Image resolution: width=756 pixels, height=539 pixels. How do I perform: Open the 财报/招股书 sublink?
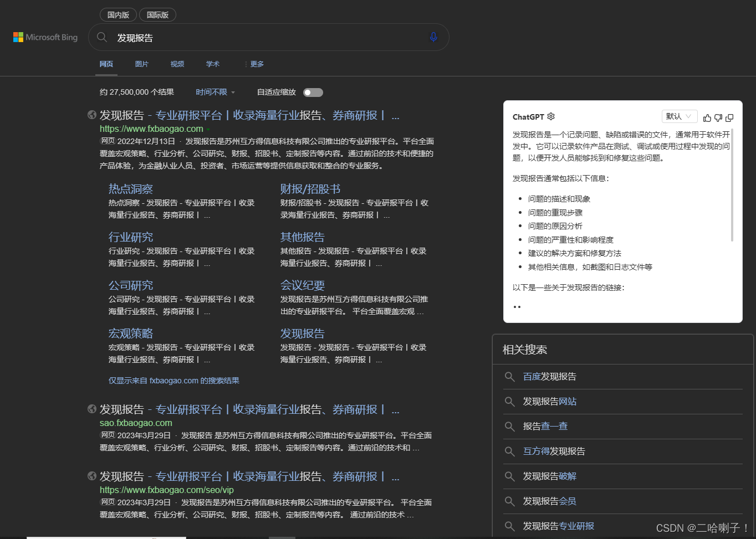pyautogui.click(x=310, y=189)
